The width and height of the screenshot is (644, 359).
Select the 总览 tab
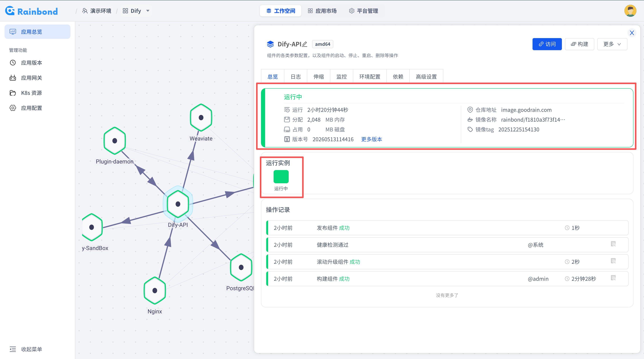(x=273, y=77)
